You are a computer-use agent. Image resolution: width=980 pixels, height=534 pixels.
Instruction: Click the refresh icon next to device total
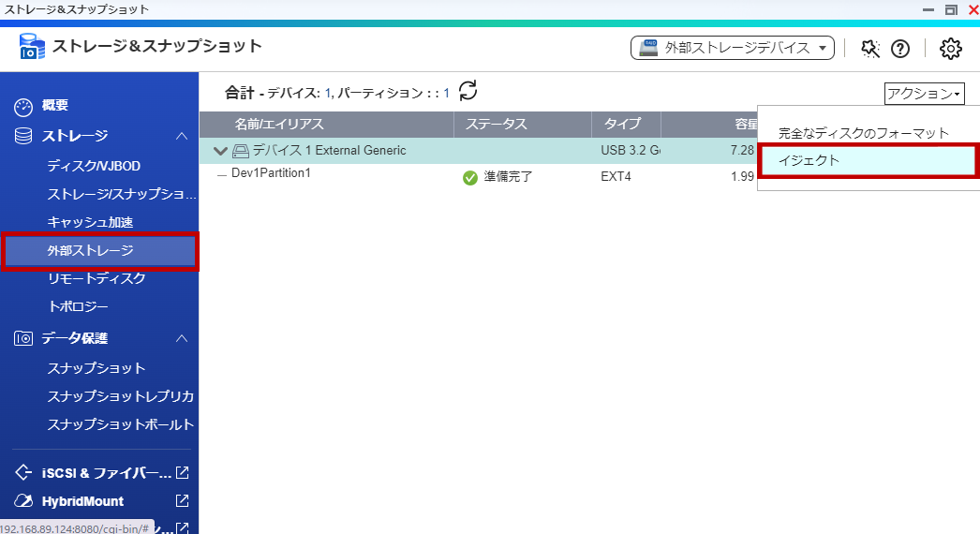pos(468,91)
